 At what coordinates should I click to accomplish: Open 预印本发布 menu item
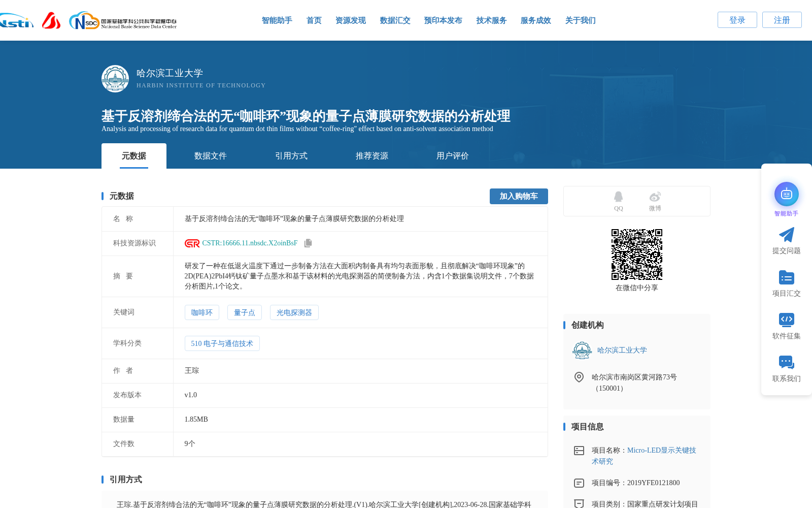(x=443, y=20)
